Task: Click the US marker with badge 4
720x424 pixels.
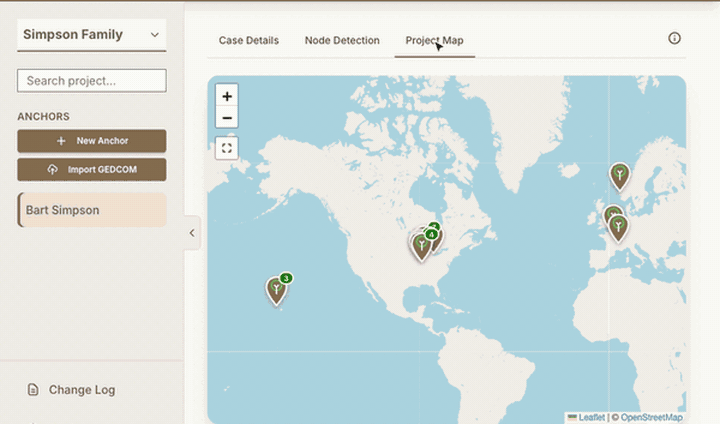Action: pyautogui.click(x=422, y=246)
